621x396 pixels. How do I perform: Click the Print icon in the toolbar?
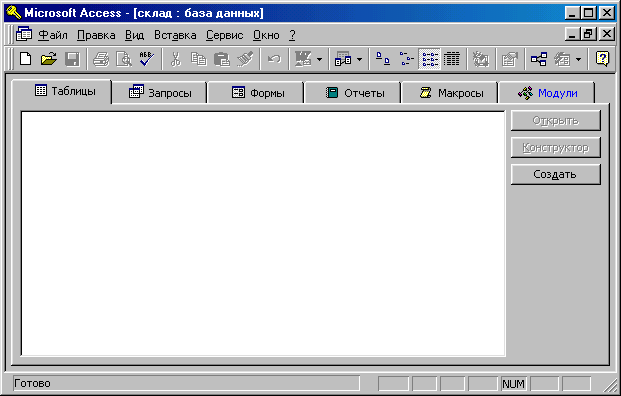click(101, 59)
